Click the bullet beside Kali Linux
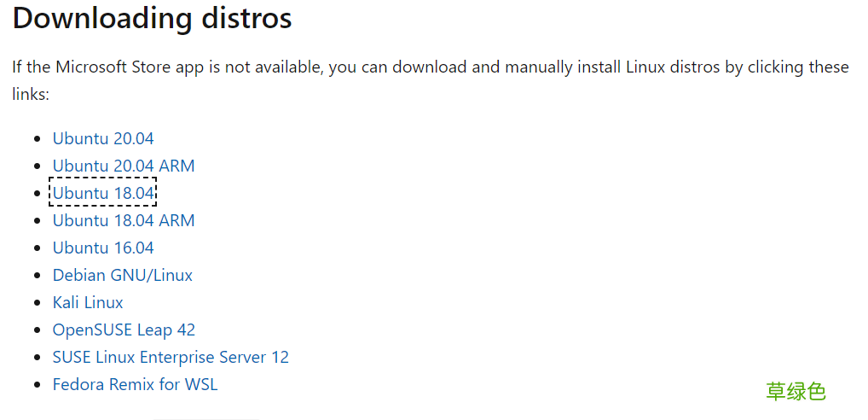The image size is (868, 420). tap(38, 303)
